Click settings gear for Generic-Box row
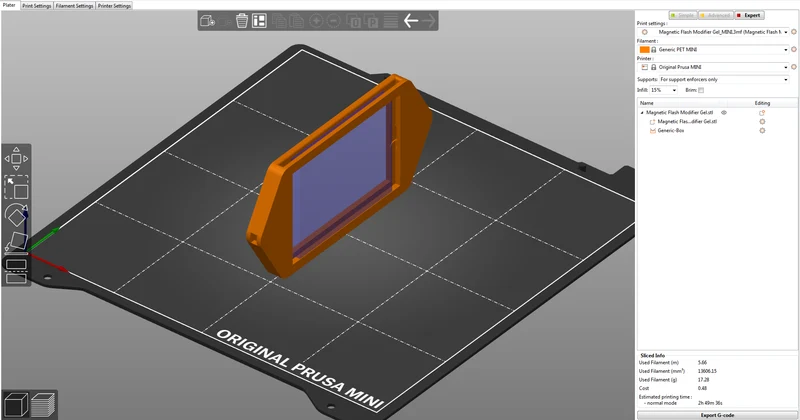Viewport: 800px width, 420px height. point(762,131)
